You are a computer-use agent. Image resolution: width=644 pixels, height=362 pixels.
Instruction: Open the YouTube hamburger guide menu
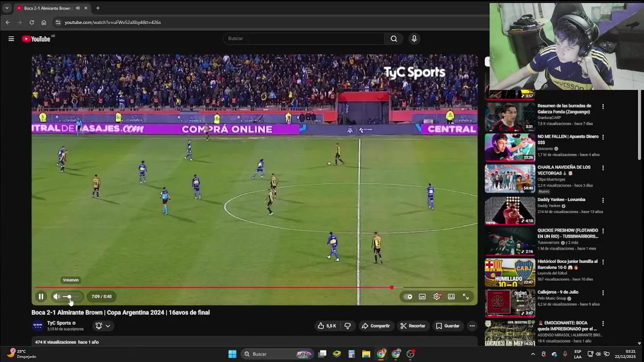tap(11, 39)
